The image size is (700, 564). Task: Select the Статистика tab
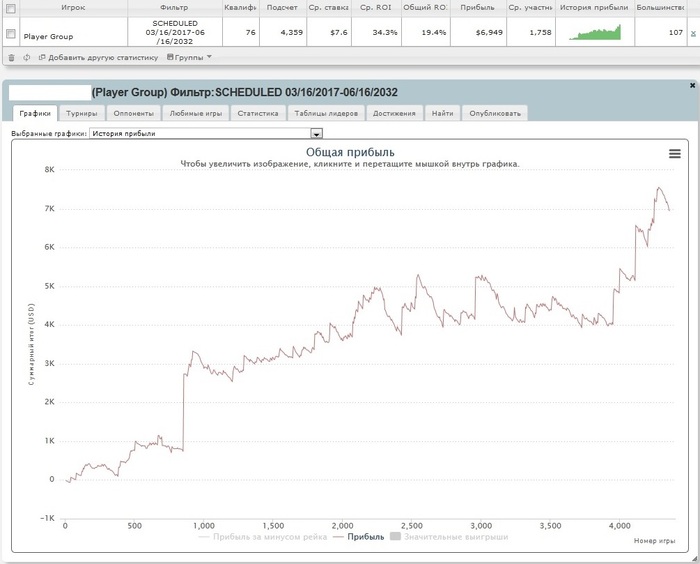(x=258, y=113)
